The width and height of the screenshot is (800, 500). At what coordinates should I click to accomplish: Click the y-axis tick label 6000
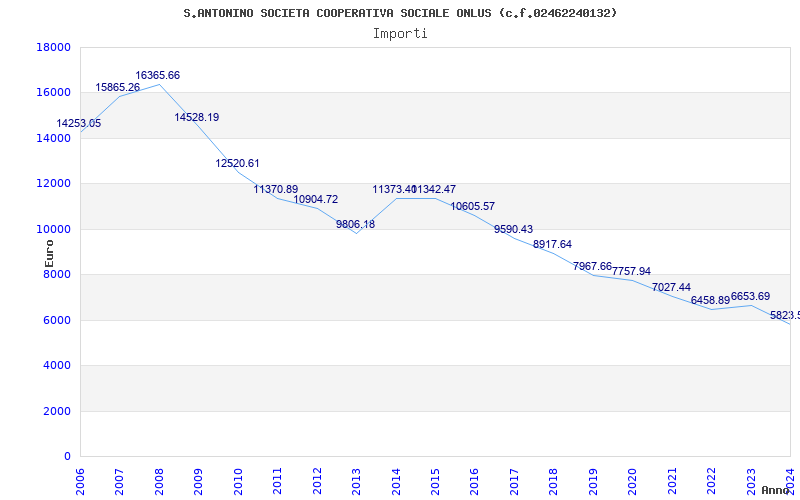coord(57,320)
